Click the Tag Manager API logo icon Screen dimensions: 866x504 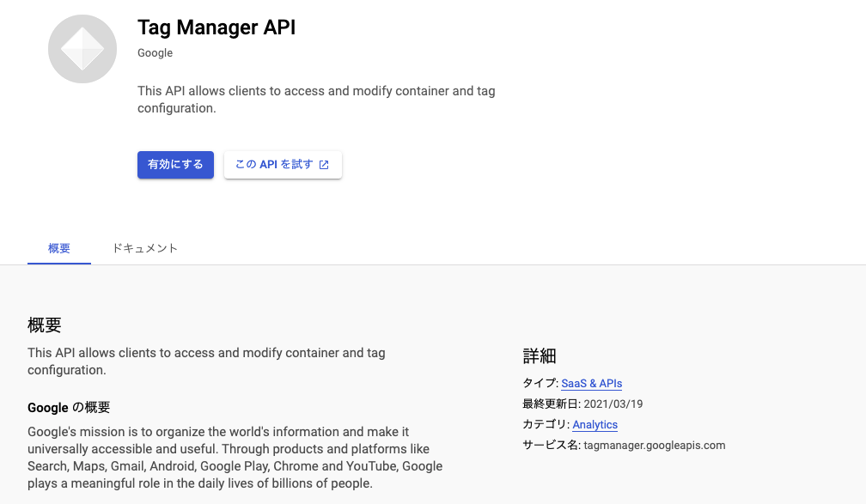click(x=82, y=49)
